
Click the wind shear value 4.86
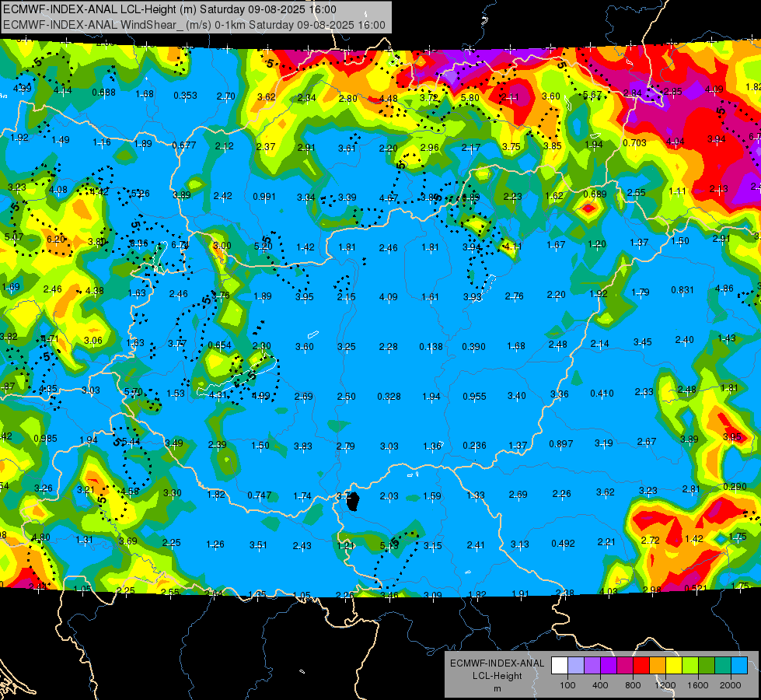pos(724,288)
